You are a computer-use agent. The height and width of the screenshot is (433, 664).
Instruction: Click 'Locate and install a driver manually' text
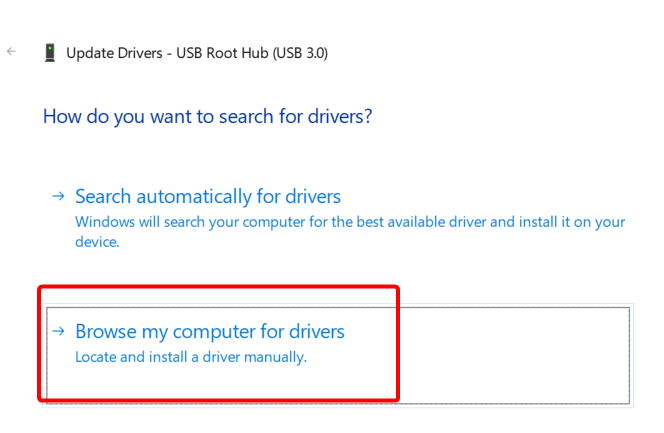(191, 356)
